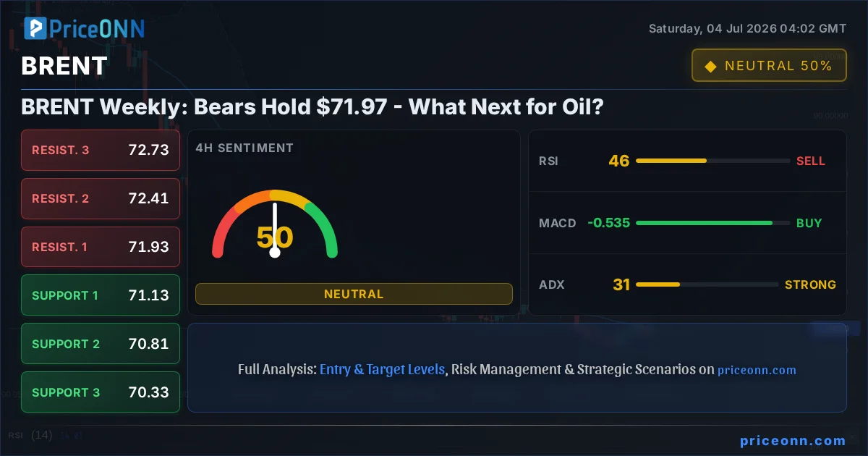
Task: Click the PriceONN logo icon
Action: (x=35, y=28)
